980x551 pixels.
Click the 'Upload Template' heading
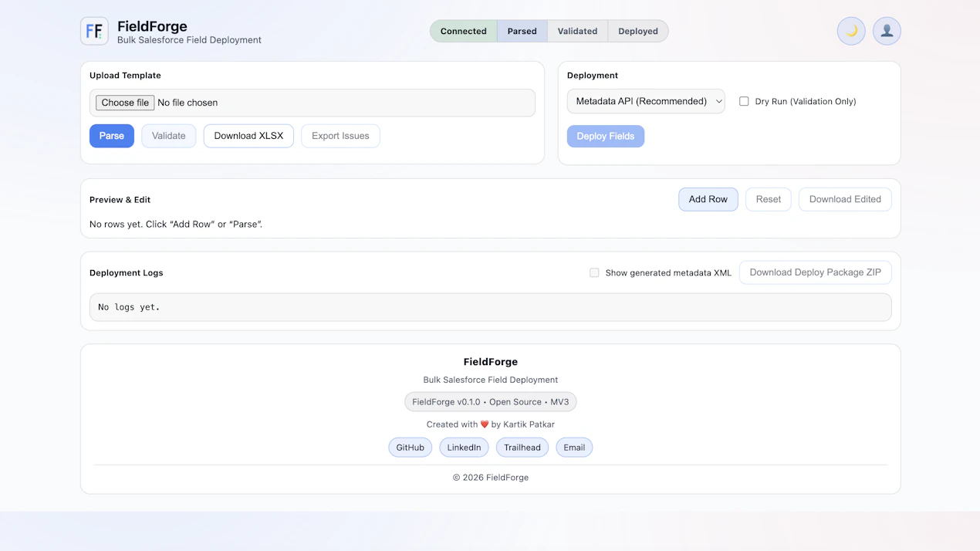tap(125, 76)
